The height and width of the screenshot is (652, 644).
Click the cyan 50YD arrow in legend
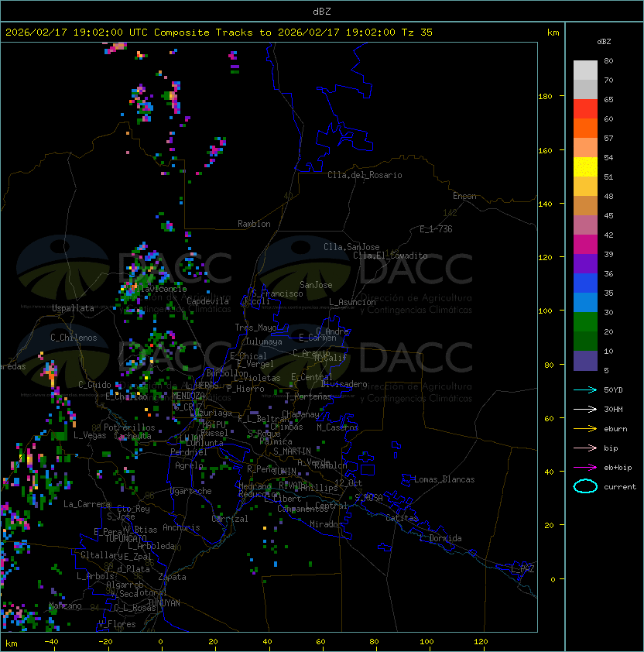click(x=585, y=389)
